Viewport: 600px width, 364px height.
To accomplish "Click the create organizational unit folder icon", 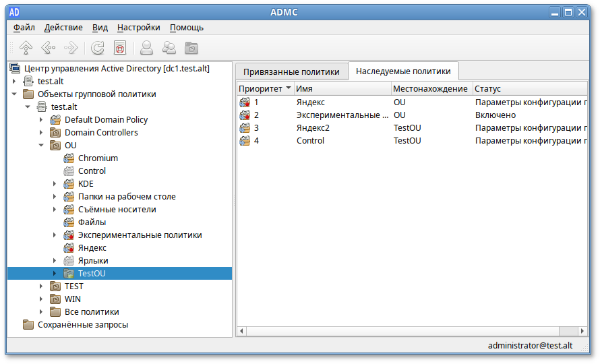I will point(192,48).
